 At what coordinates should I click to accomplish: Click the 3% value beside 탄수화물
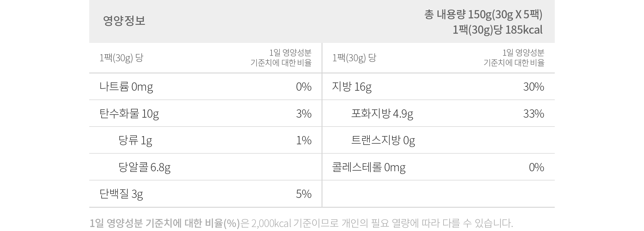[x=304, y=114]
